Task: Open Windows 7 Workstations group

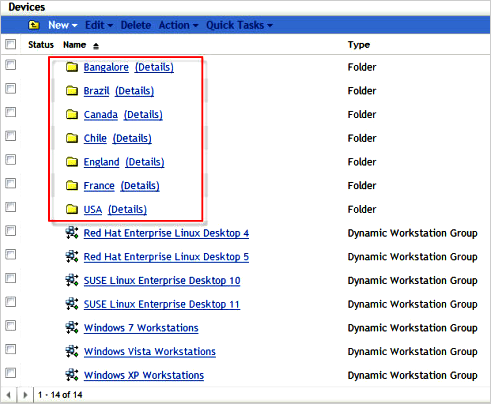Action: click(x=141, y=328)
